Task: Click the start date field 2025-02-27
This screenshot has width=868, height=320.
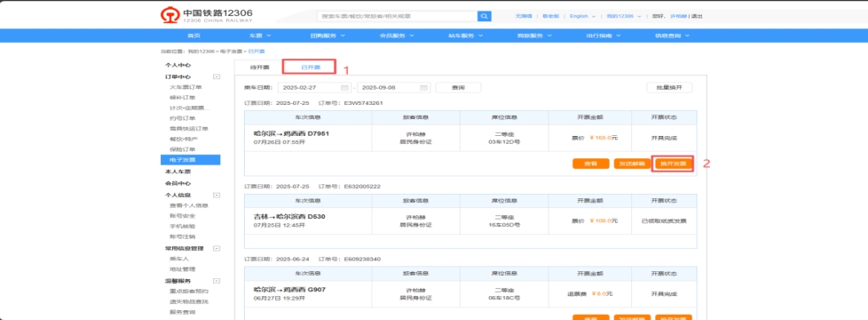Action: pyautogui.click(x=314, y=88)
